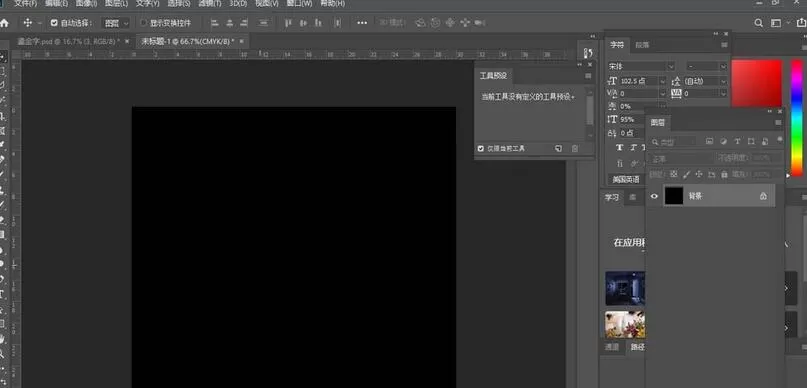This screenshot has height=388, width=807.
Task: Select the Crop tool in toolbox
Action: click(3, 116)
